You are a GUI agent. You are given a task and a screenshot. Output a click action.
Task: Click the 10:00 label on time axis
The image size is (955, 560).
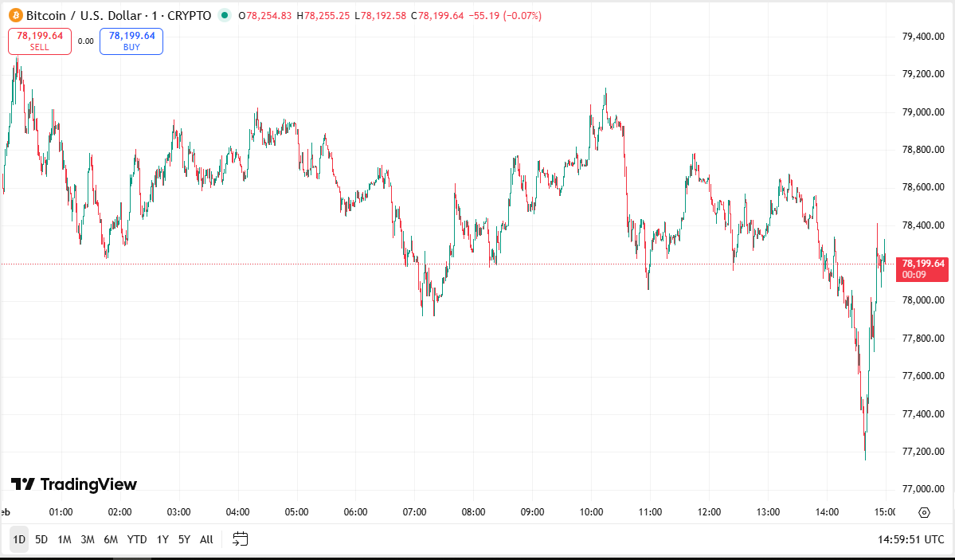pos(592,512)
